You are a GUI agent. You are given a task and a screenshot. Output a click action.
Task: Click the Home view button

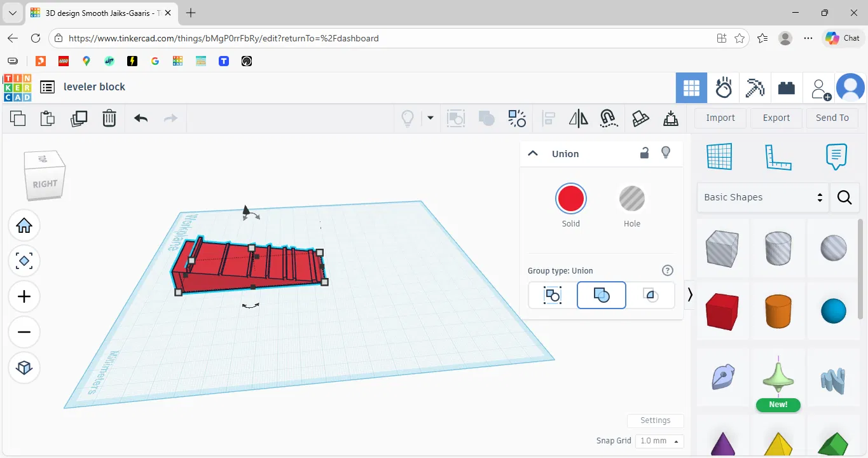click(24, 226)
